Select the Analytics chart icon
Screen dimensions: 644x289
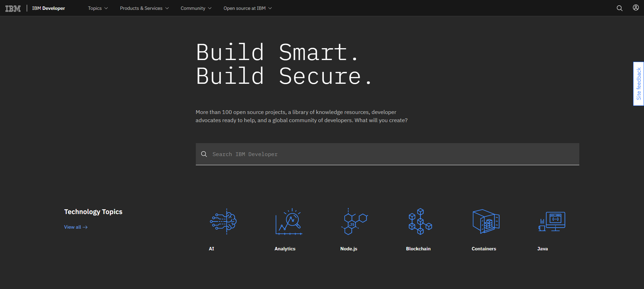(289, 221)
